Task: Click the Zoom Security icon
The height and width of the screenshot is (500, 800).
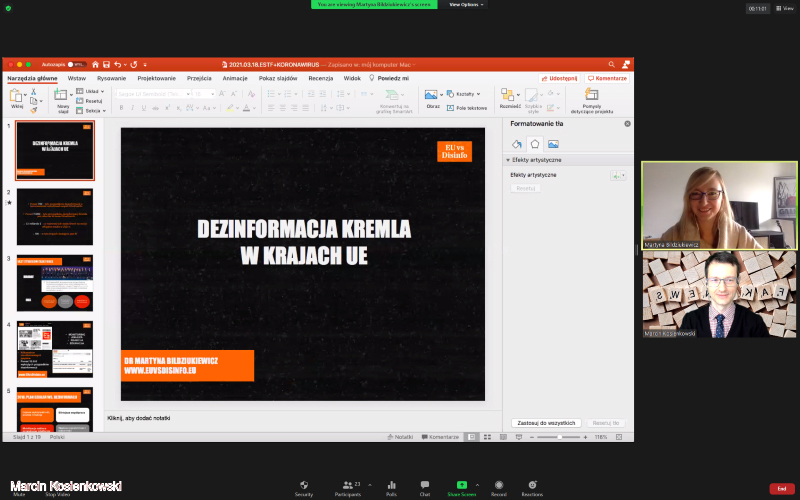Action: [x=304, y=487]
